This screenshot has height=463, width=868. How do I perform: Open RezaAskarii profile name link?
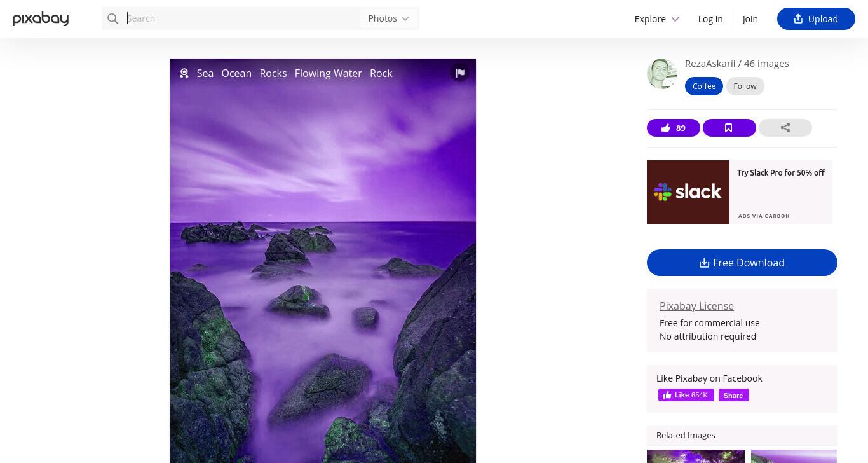point(710,63)
